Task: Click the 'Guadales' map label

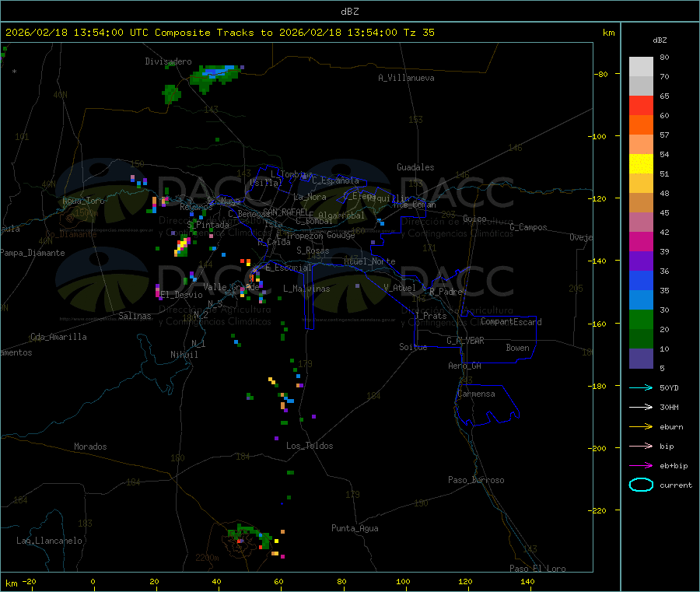Action: pos(415,167)
